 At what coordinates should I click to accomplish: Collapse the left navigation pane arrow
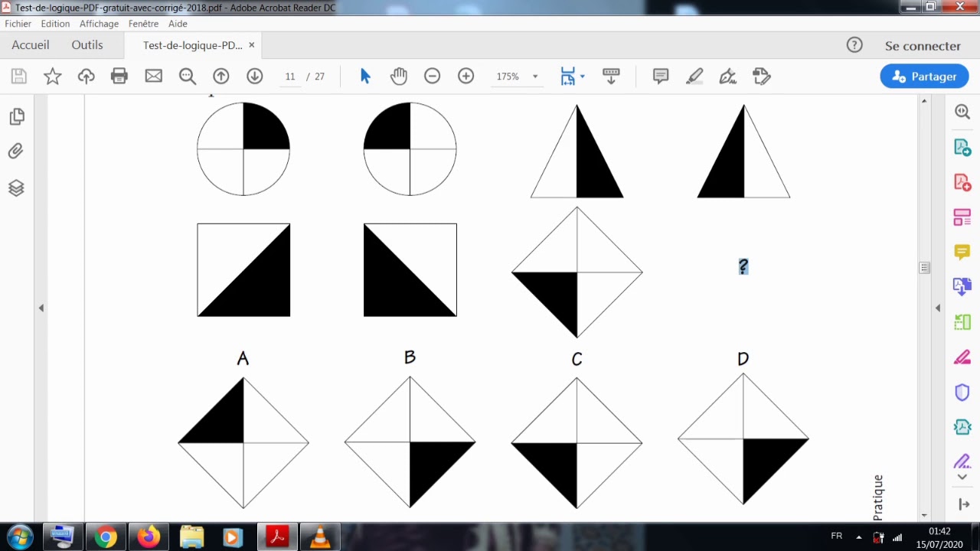pos(41,308)
